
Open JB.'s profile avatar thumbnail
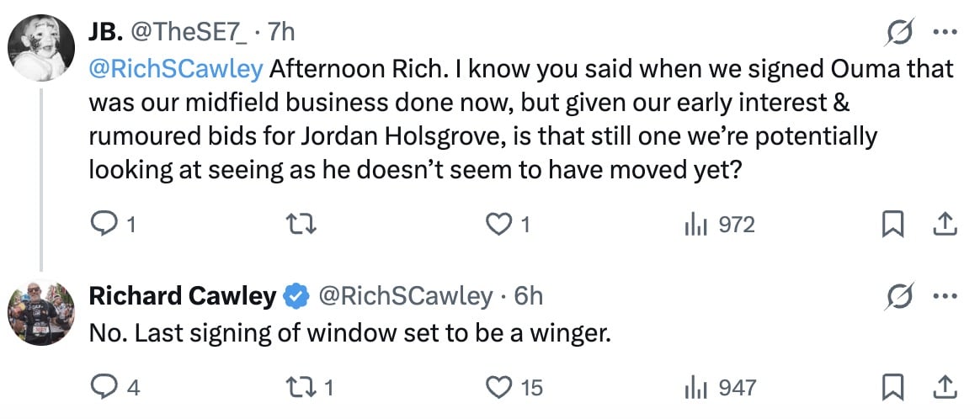[41, 48]
